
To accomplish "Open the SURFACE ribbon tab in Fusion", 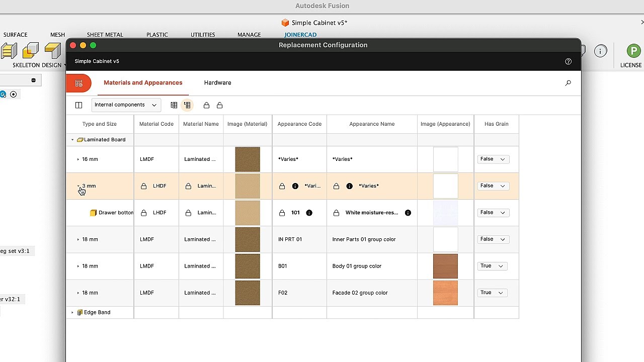I will tap(15, 35).
